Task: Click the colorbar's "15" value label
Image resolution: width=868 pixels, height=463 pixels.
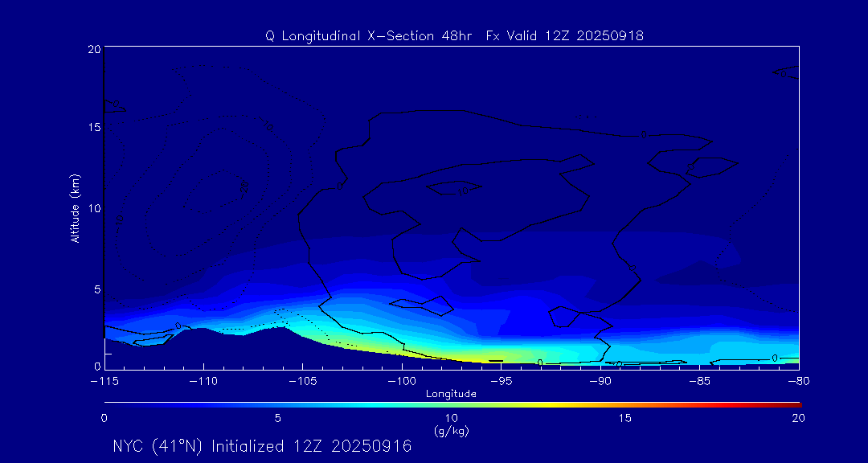Action: click(624, 418)
